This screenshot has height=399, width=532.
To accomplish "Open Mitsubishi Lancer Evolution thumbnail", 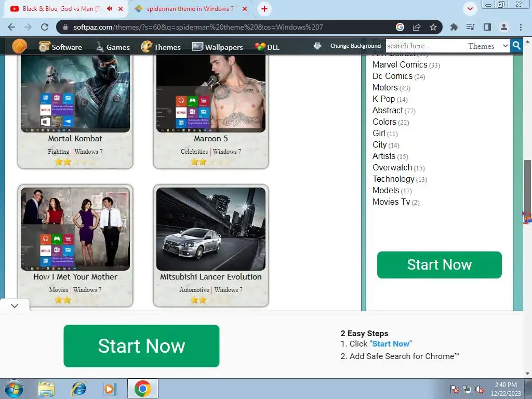I will tap(211, 229).
